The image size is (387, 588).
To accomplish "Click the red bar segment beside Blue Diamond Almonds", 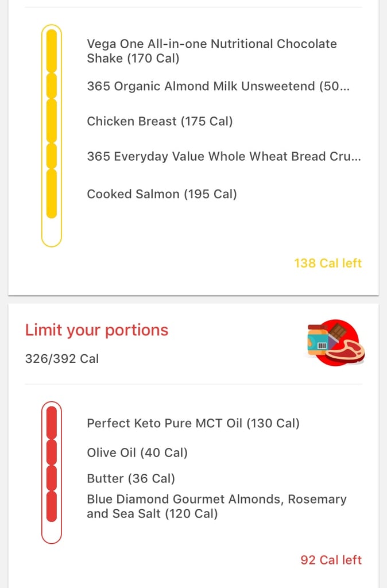I will click(52, 506).
